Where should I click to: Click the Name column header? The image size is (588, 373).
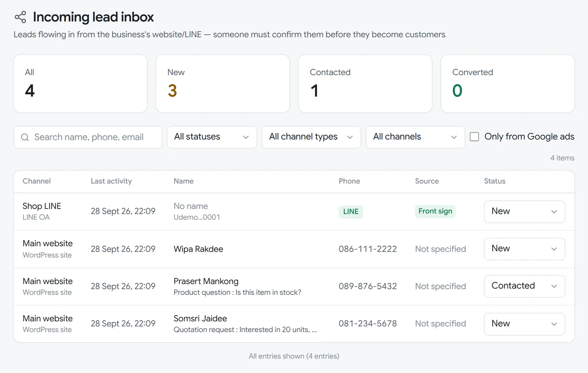click(184, 181)
